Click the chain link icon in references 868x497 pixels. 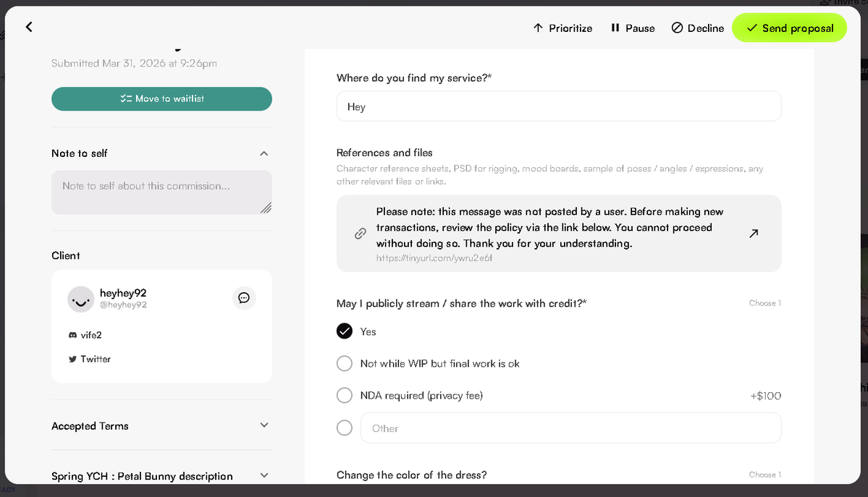361,234
